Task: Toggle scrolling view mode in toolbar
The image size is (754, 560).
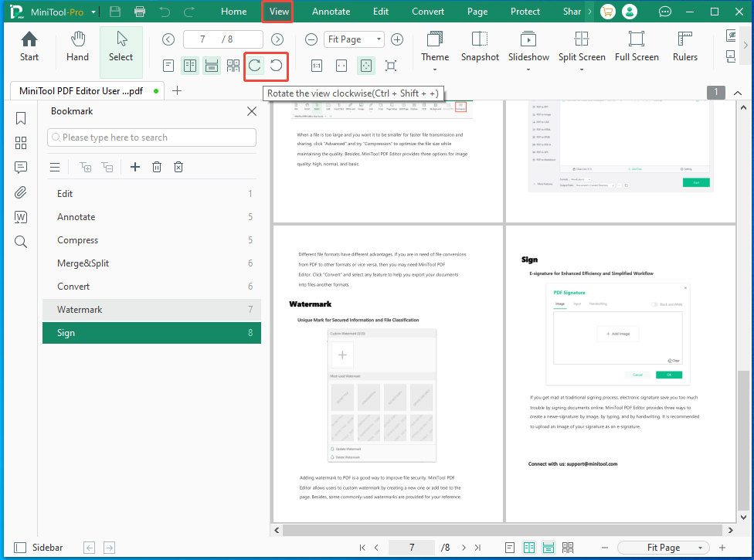Action: point(212,66)
